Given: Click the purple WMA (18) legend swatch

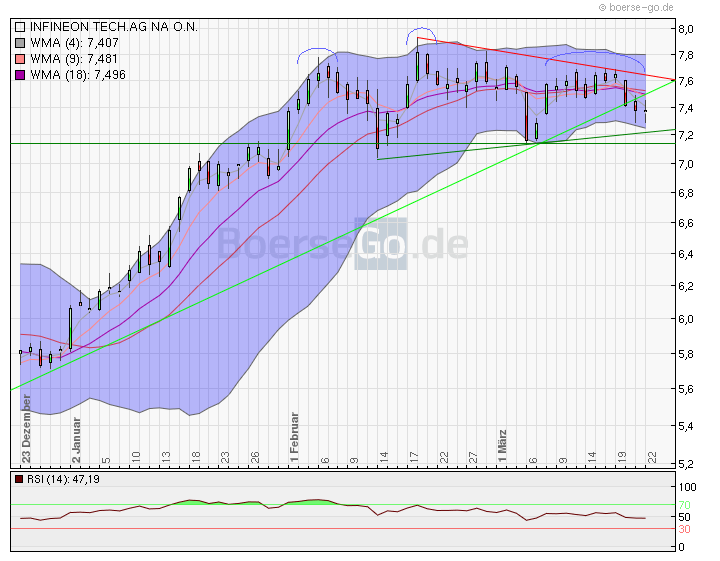Looking at the screenshot, I should [x=20, y=75].
